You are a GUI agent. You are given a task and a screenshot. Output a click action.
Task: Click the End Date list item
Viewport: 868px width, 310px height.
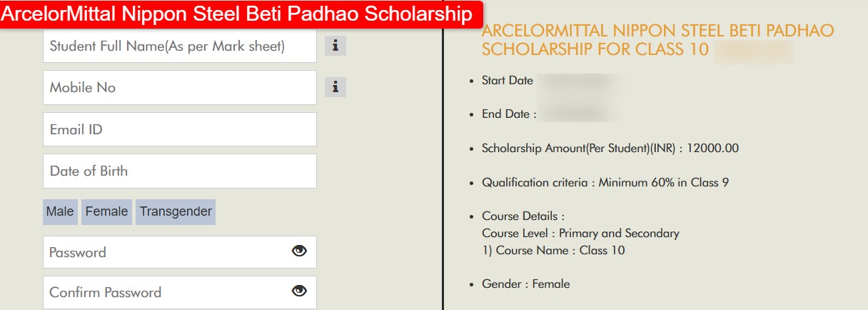[509, 114]
